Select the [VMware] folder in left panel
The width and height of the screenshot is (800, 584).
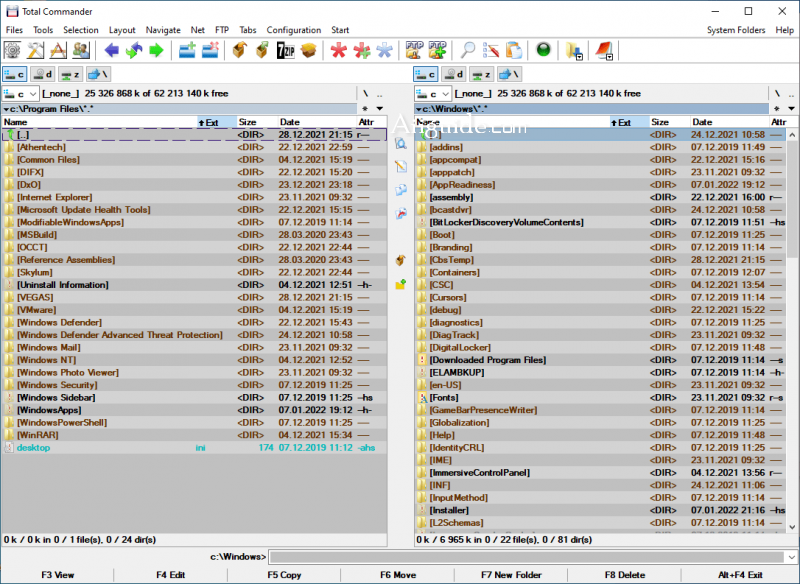click(194, 310)
